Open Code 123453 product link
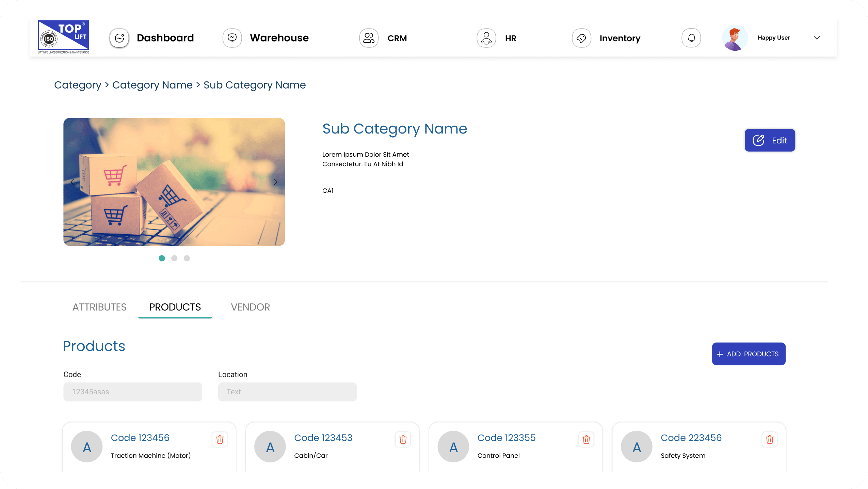This screenshot has width=868, height=489. coord(323,438)
